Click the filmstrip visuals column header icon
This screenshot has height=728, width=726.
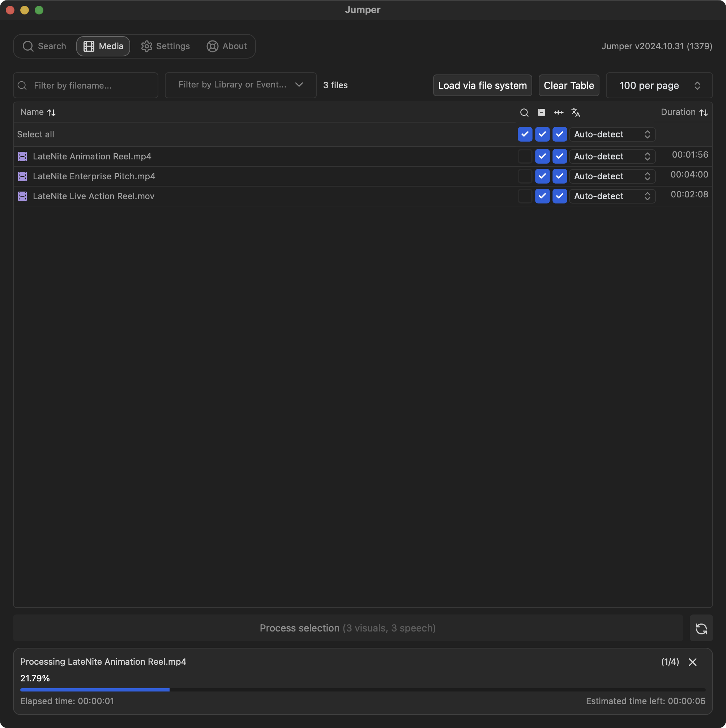click(x=541, y=113)
